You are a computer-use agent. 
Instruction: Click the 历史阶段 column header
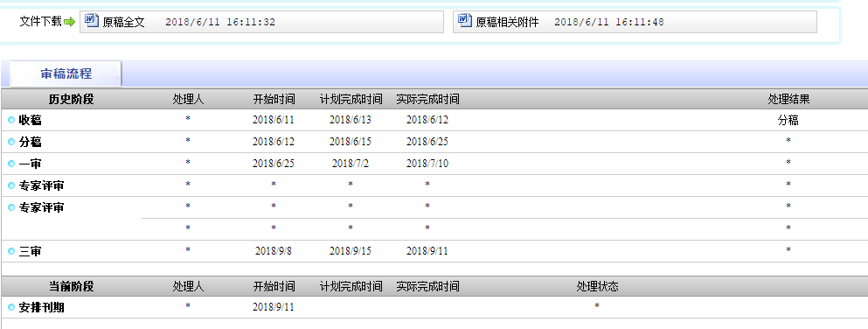coord(72,99)
